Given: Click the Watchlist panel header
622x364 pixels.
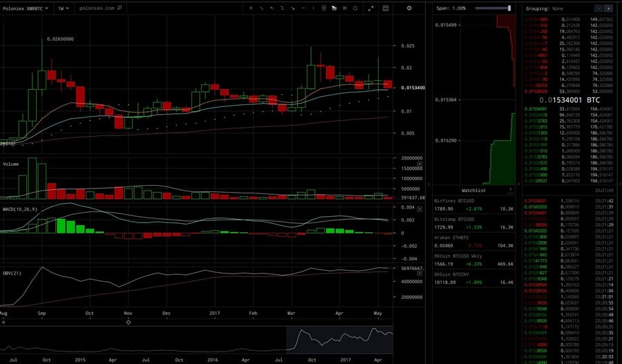Looking at the screenshot, I should [473, 191].
